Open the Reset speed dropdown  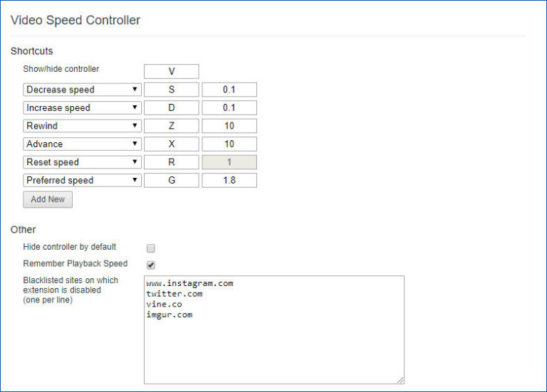82,162
